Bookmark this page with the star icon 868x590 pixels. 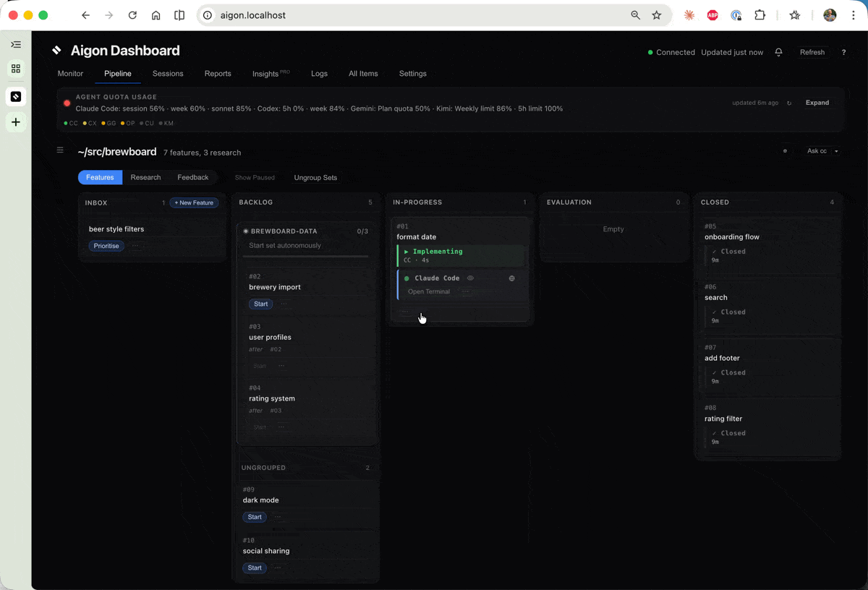(x=657, y=15)
